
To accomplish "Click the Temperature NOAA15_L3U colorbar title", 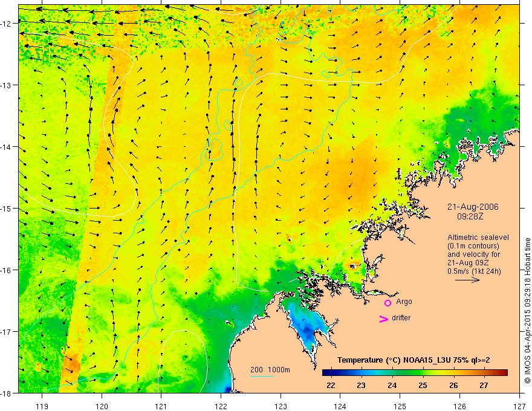I will tap(414, 360).
